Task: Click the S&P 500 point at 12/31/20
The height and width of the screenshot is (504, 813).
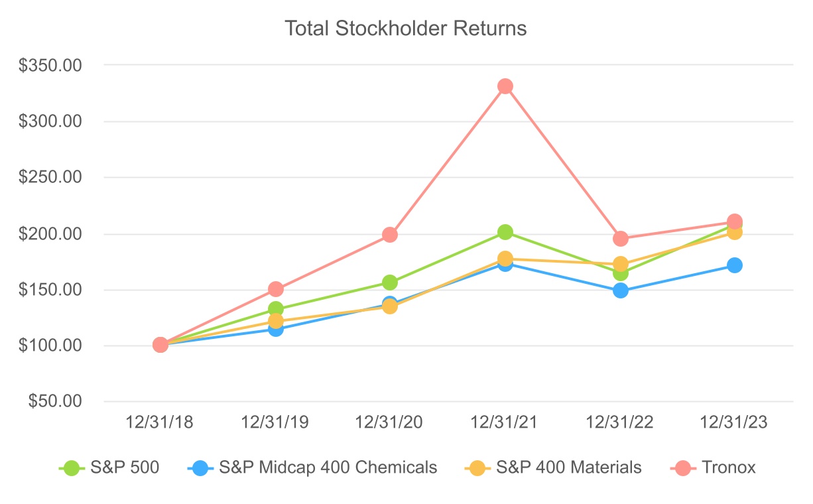Action: 390,283
